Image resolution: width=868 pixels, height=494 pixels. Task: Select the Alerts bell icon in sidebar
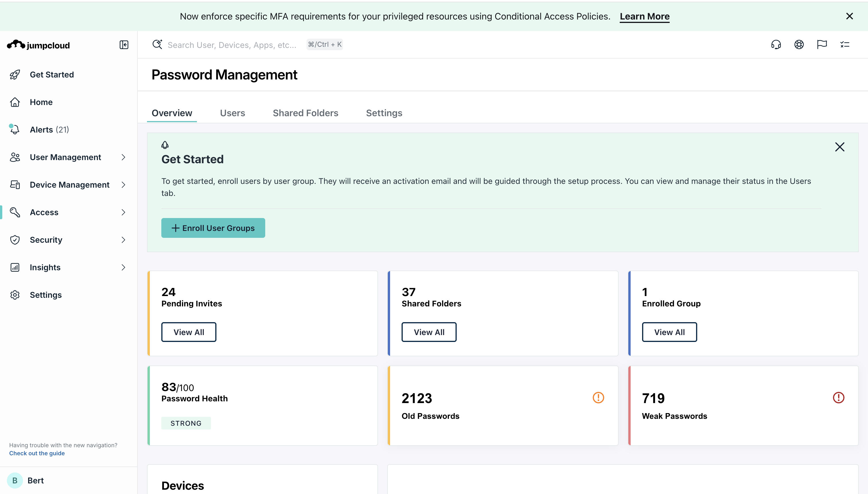(x=15, y=129)
